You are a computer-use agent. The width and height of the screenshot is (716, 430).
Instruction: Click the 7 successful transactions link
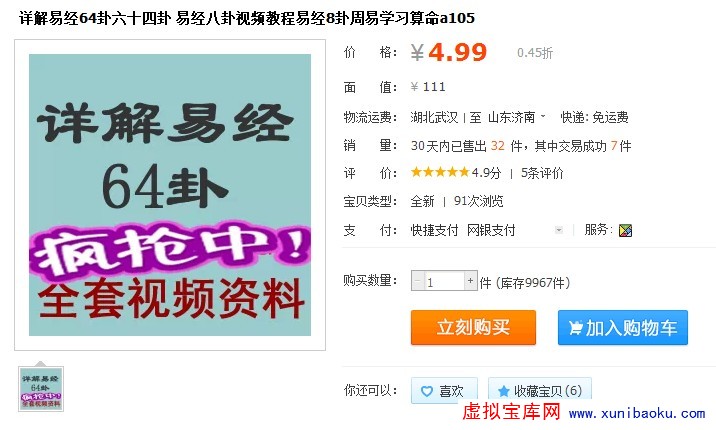614,146
